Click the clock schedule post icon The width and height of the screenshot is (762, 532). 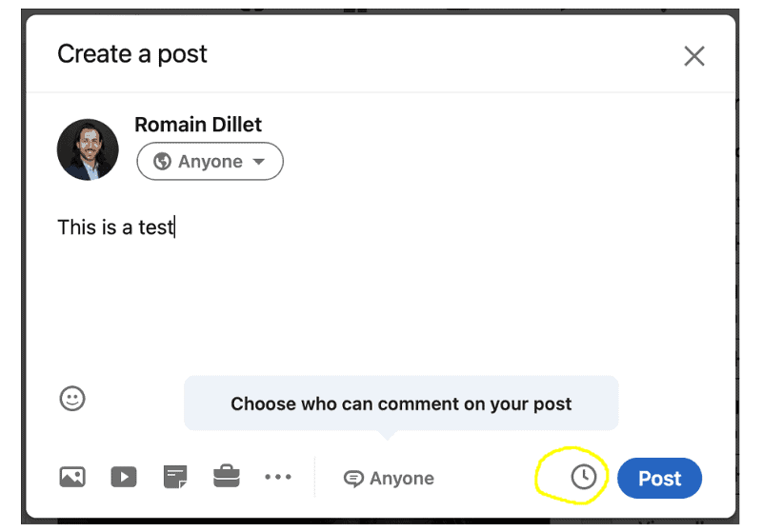tap(583, 477)
